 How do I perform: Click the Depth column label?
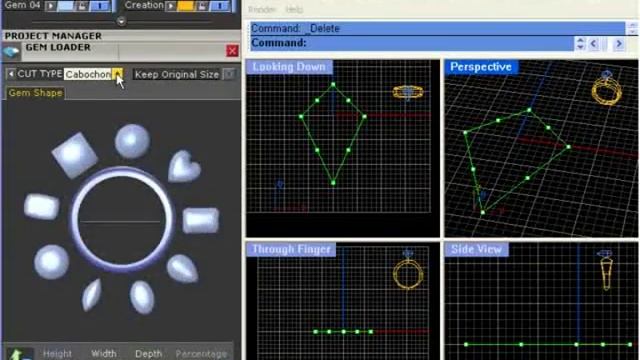[148, 354]
